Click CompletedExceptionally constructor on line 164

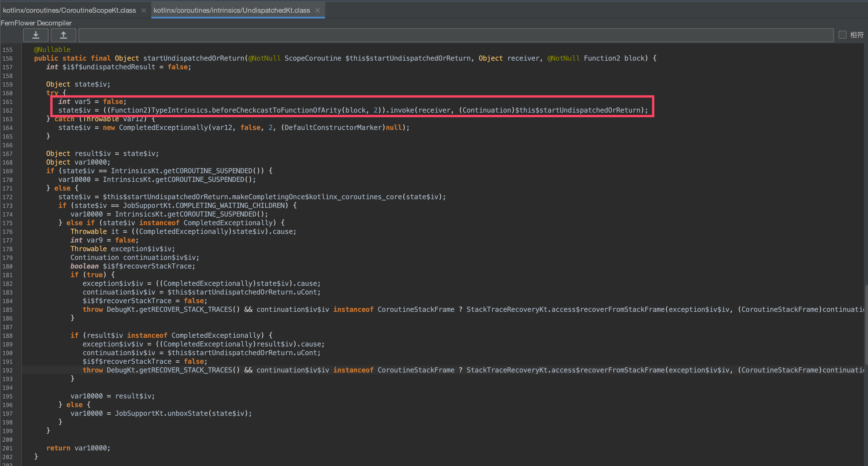click(163, 128)
